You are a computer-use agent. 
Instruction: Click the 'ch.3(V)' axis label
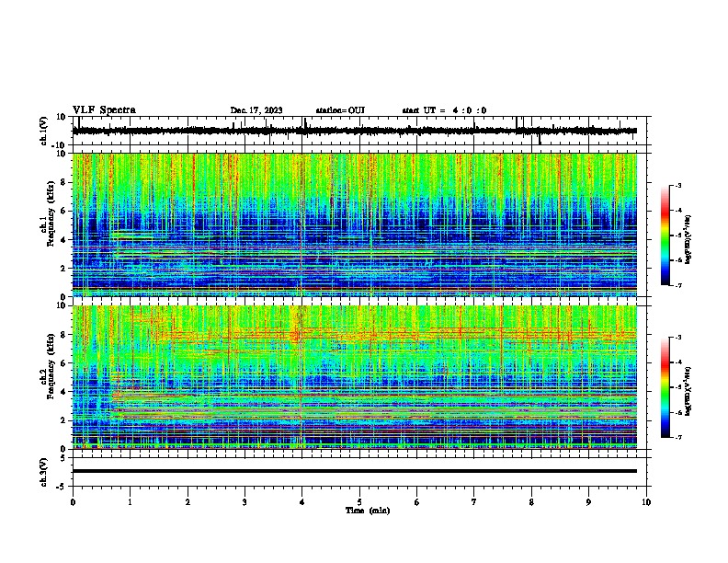44,472
